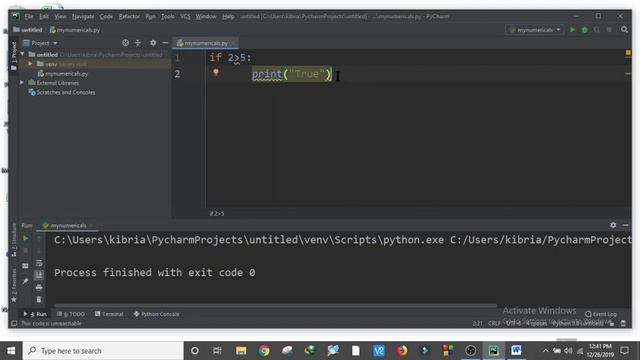Click the console horizontal scrollbar
Screen dimensions: 640x360
[x=276, y=305]
